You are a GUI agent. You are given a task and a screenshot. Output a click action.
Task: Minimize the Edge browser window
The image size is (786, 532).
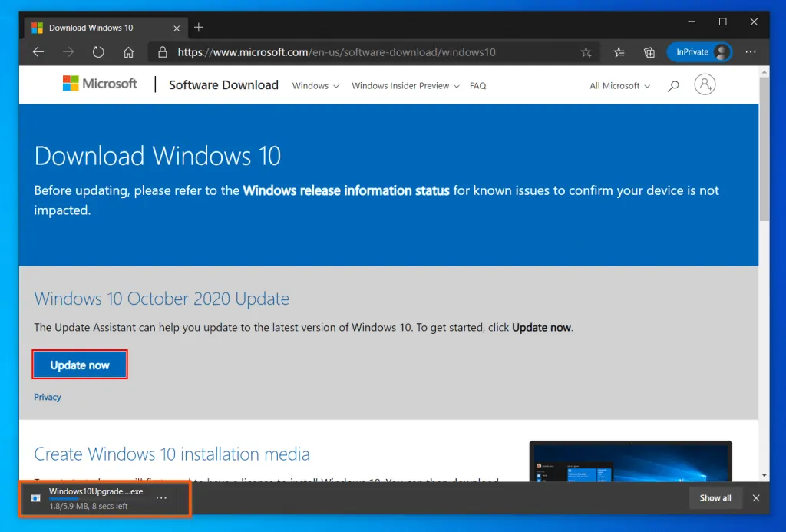pyautogui.click(x=692, y=21)
